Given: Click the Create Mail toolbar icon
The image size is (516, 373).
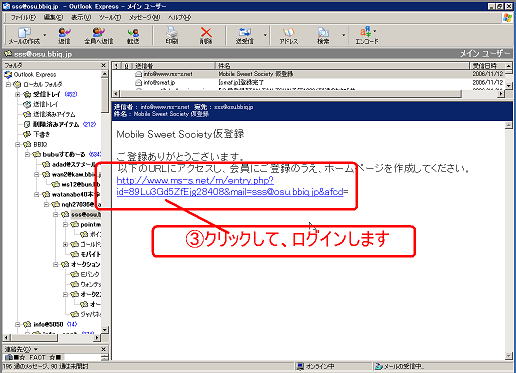Looking at the screenshot, I should point(24,35).
